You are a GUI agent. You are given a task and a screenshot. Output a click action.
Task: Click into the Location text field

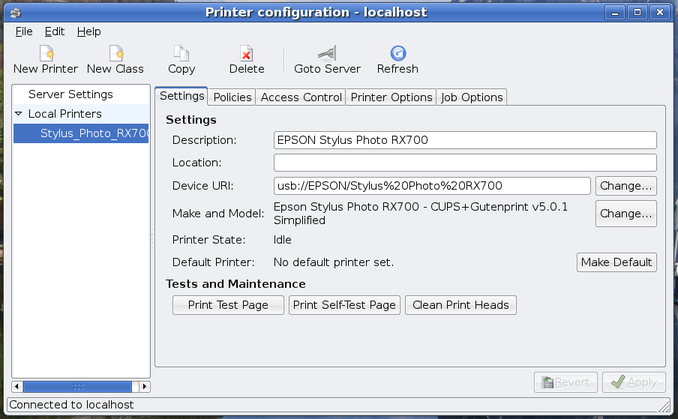click(x=465, y=163)
